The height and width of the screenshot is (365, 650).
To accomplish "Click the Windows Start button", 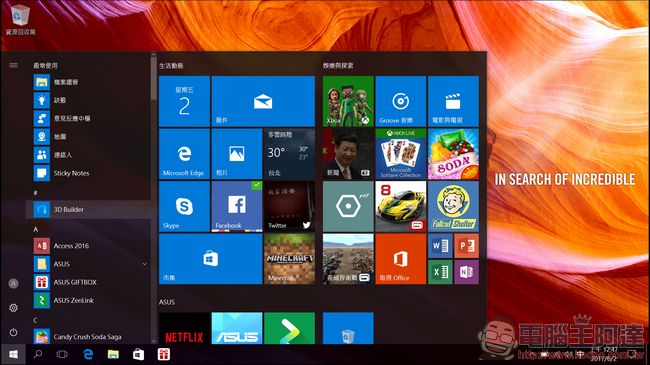I will [x=13, y=355].
